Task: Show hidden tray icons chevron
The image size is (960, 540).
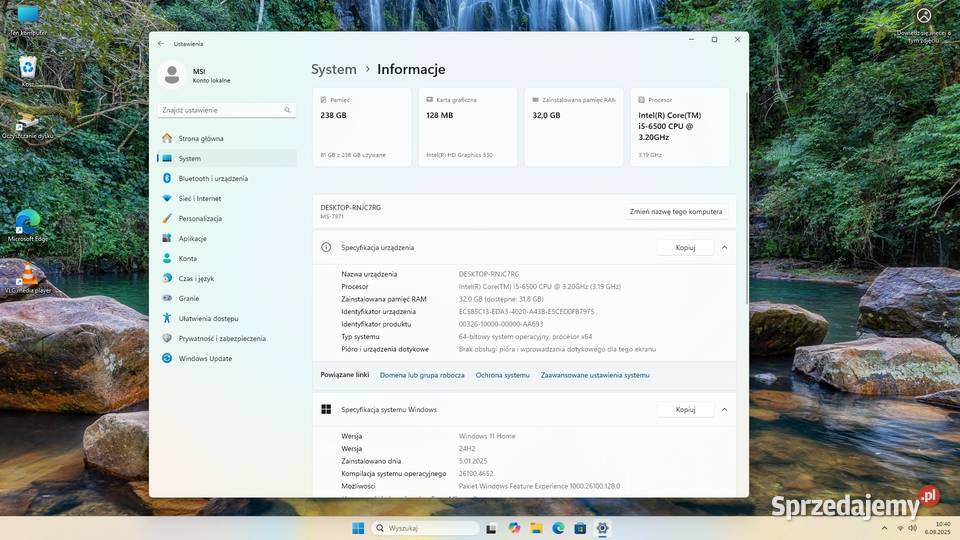Action: [884, 528]
